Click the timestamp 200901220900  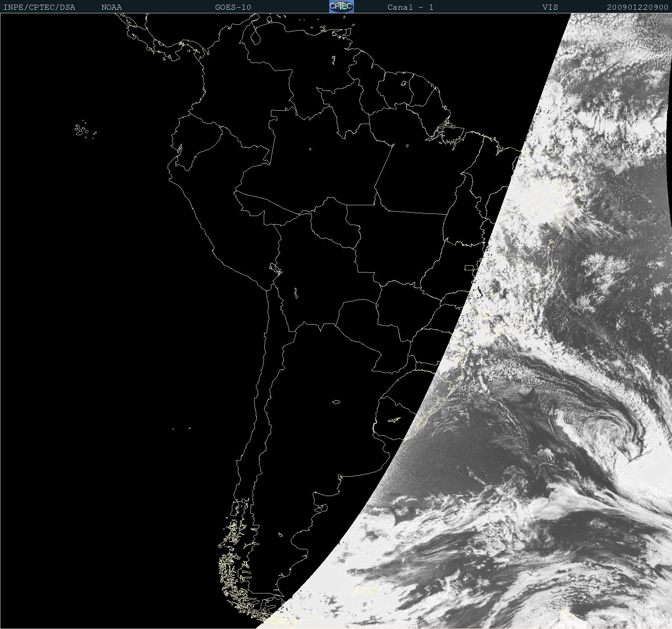point(637,7)
